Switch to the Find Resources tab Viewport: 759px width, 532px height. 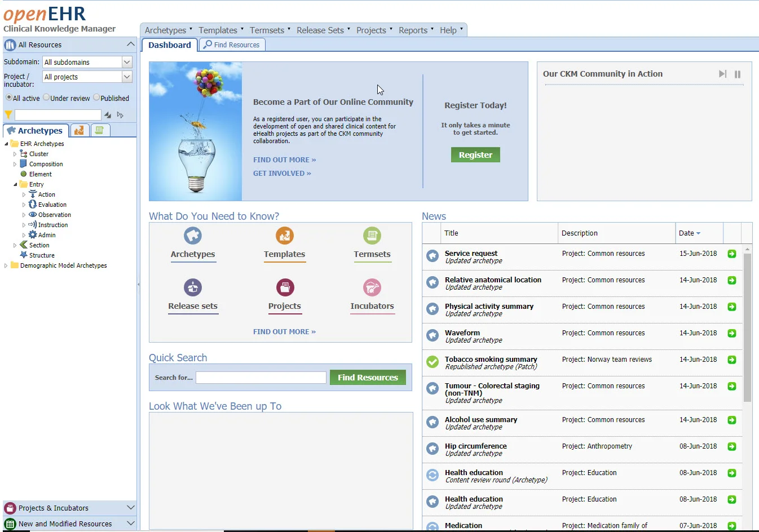tap(232, 45)
